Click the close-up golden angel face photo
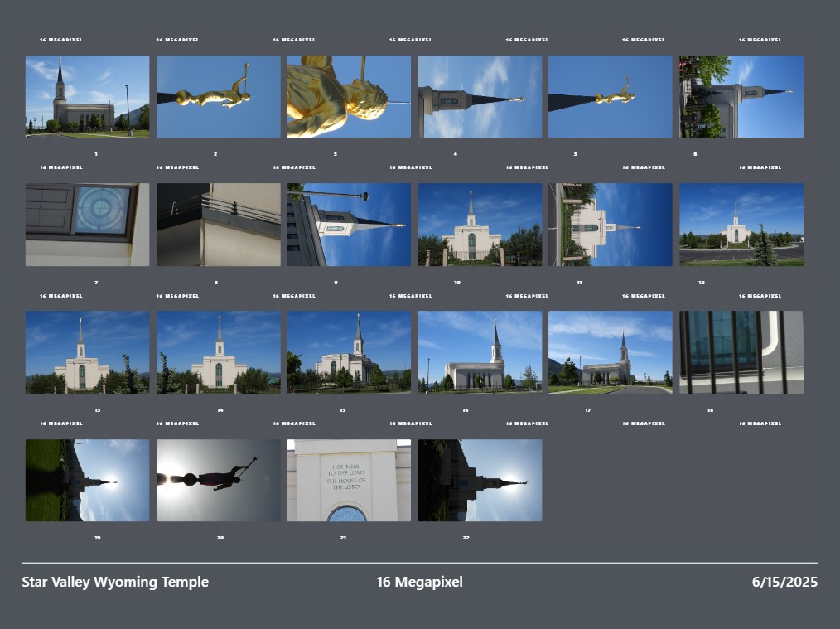 tap(349, 96)
